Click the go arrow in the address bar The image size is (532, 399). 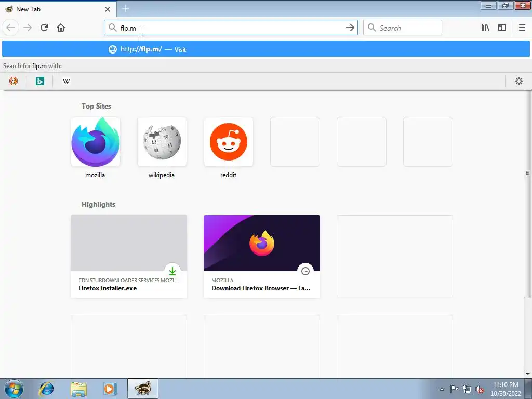pos(350,28)
